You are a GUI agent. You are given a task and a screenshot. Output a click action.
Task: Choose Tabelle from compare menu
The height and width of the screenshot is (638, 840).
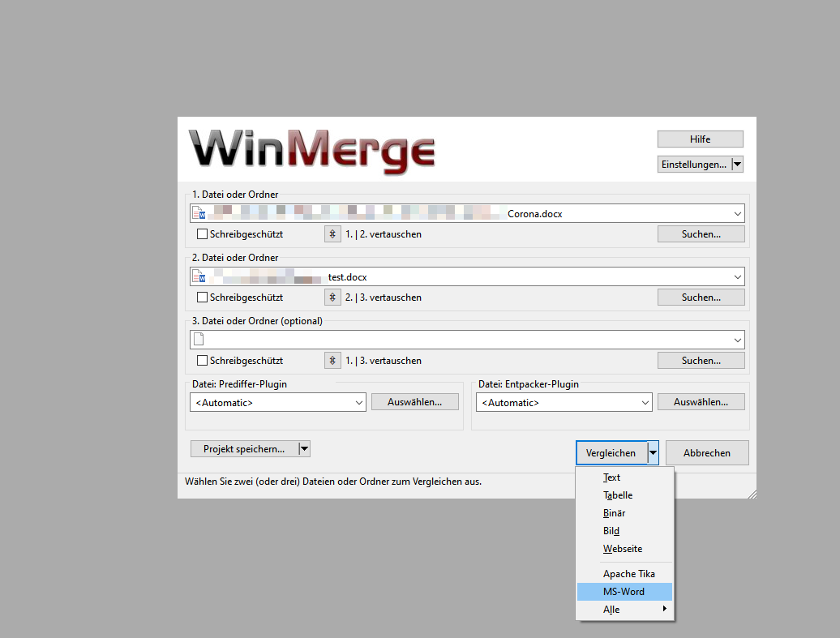click(624, 495)
